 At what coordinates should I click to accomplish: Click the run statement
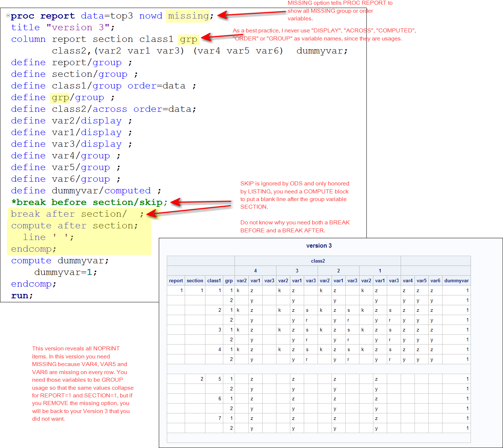[x=22, y=296]
